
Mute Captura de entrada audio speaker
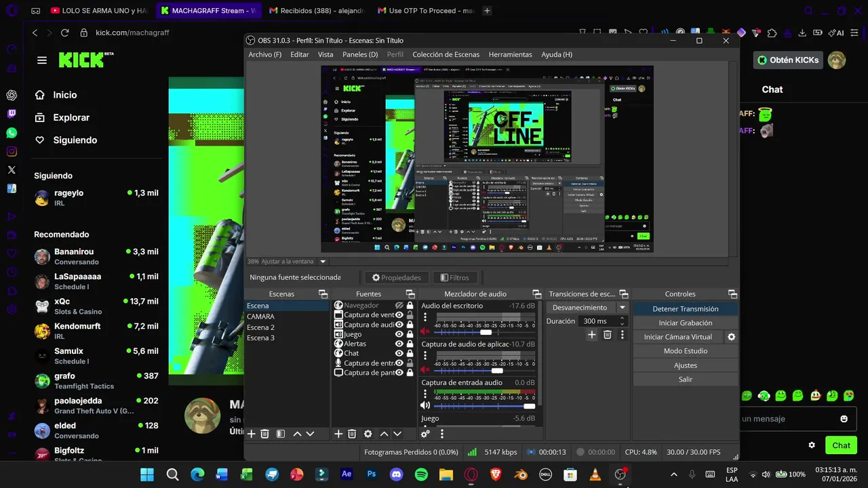[x=425, y=405]
